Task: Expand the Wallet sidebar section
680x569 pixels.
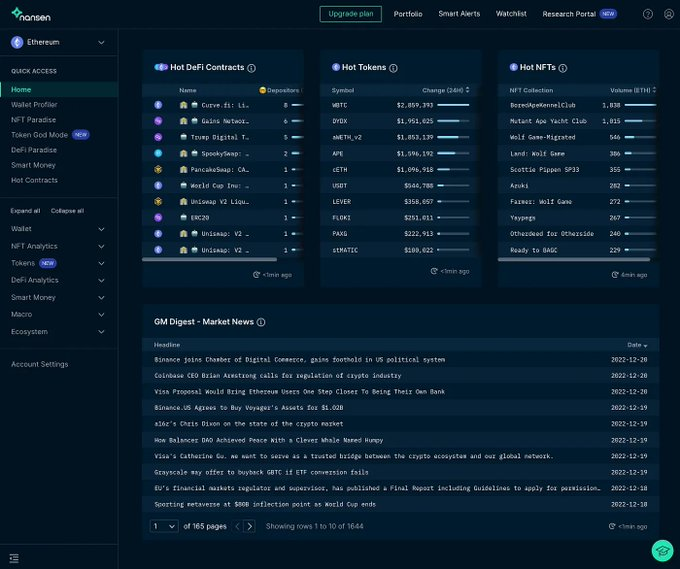Action: click(x=59, y=229)
